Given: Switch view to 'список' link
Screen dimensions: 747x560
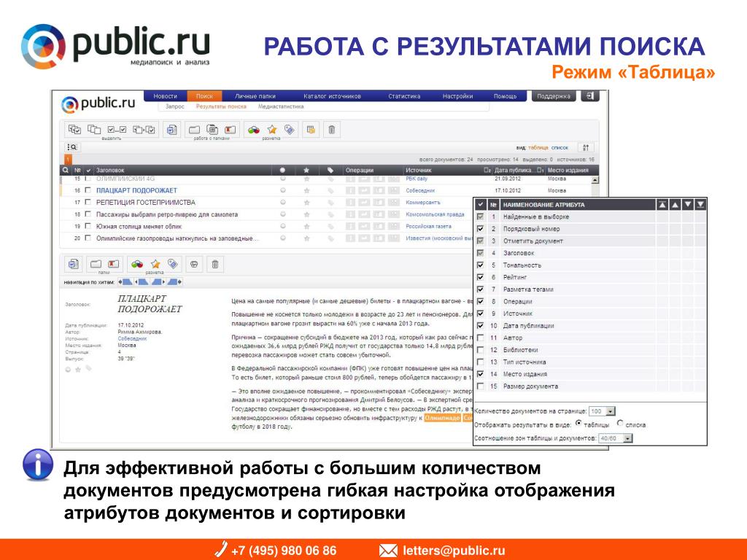Looking at the screenshot, I should click(560, 147).
